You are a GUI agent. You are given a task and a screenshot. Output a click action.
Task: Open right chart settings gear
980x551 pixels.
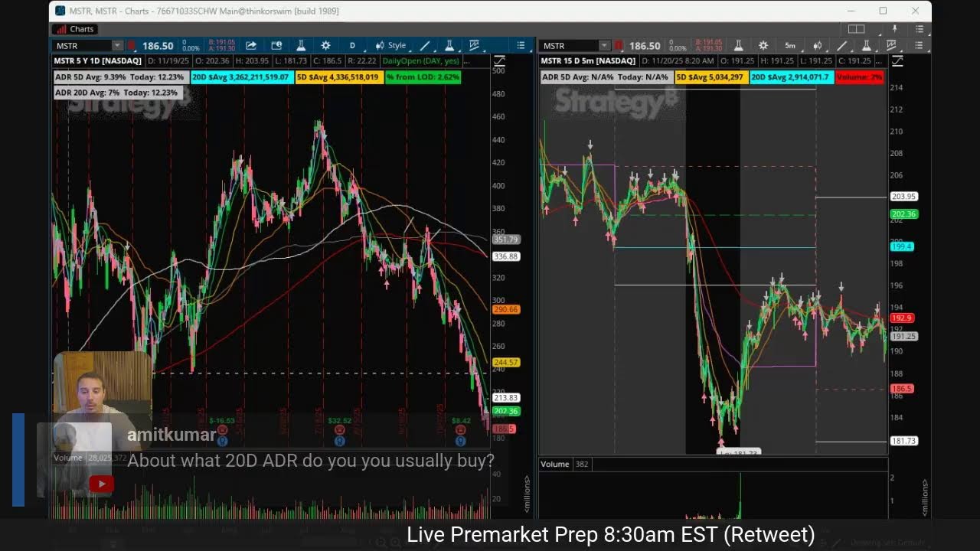pyautogui.click(x=763, y=46)
